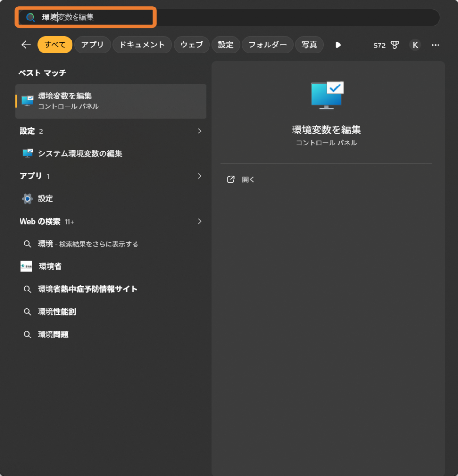This screenshot has width=458, height=476.
Task: Click the ベスト マッチ heading
Action: 42,73
